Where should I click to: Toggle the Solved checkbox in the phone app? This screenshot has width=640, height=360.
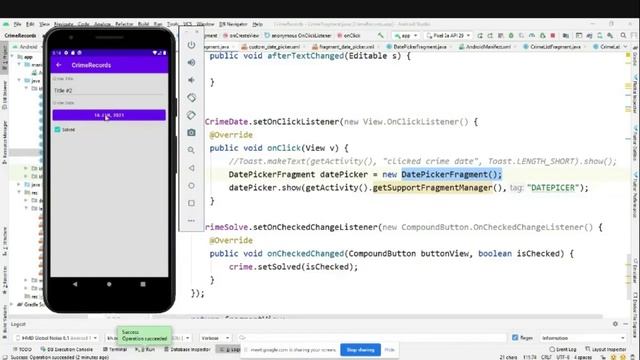click(58, 129)
